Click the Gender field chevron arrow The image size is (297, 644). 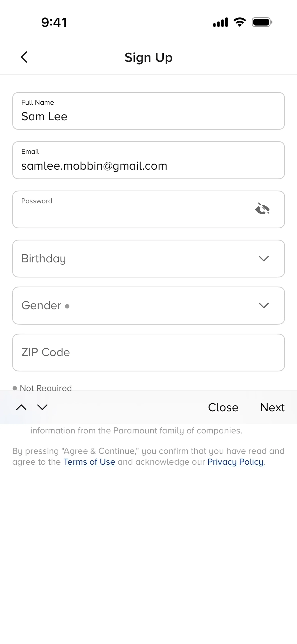[264, 305]
